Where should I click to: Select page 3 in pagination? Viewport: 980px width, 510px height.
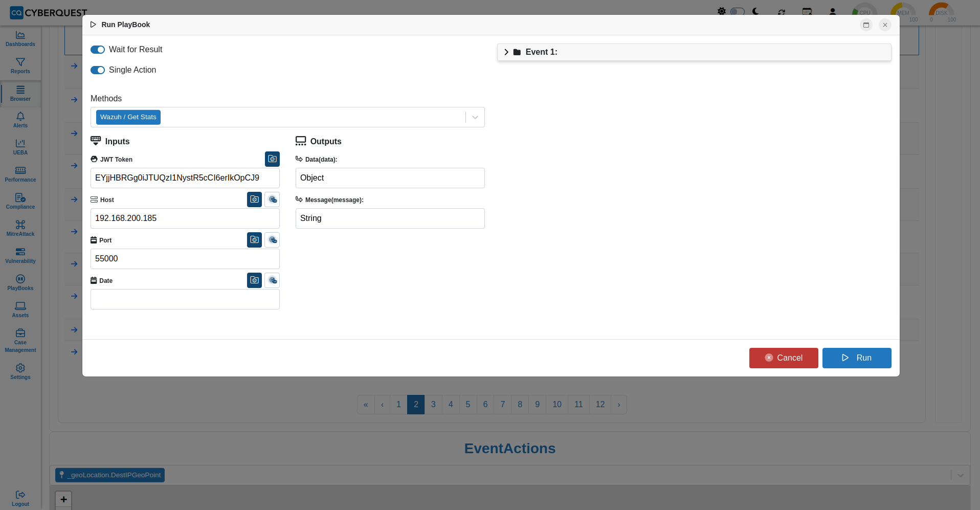pyautogui.click(x=433, y=405)
